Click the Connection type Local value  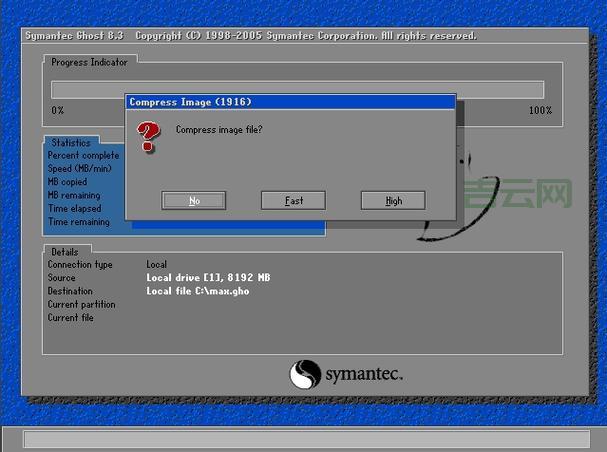point(157,264)
